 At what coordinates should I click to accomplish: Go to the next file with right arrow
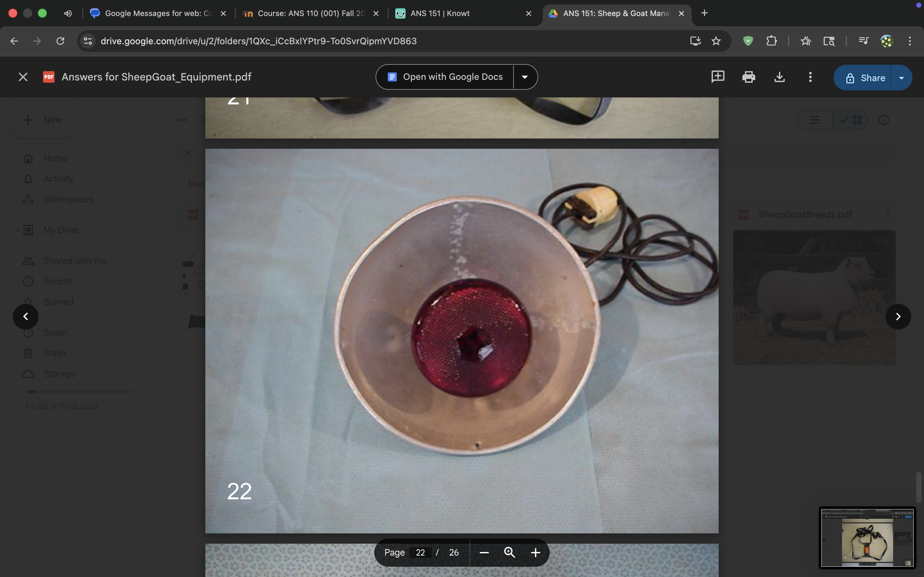tap(898, 316)
